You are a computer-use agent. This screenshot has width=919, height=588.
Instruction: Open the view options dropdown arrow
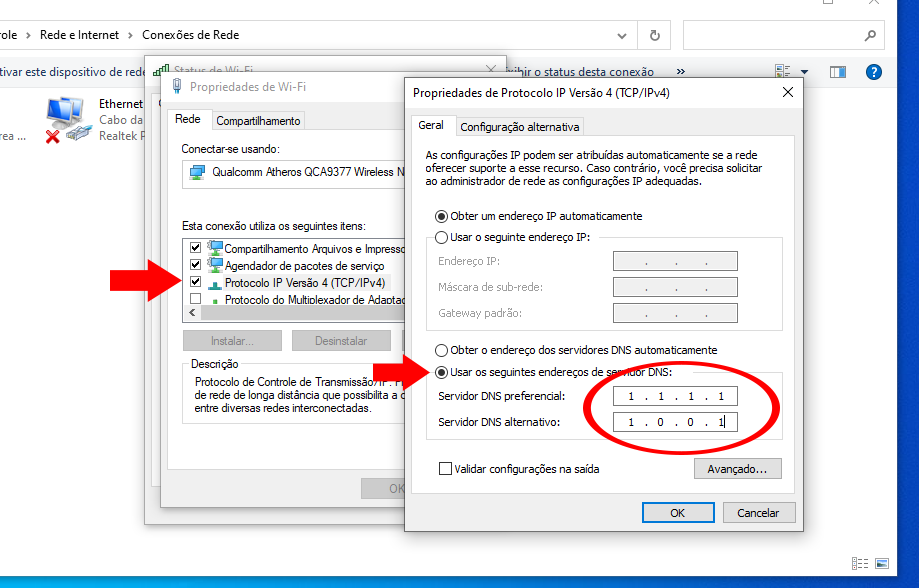pyautogui.click(x=805, y=72)
